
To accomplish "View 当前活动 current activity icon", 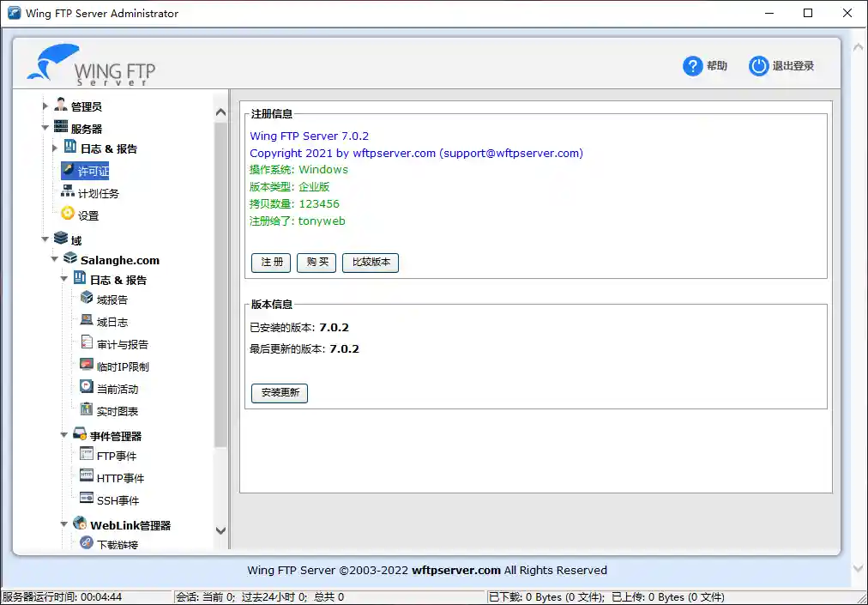I will 86,387.
